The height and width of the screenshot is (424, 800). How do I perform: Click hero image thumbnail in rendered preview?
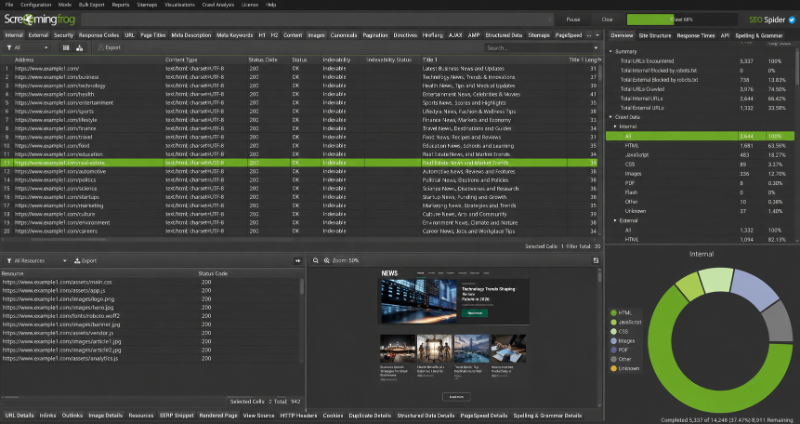tap(419, 301)
